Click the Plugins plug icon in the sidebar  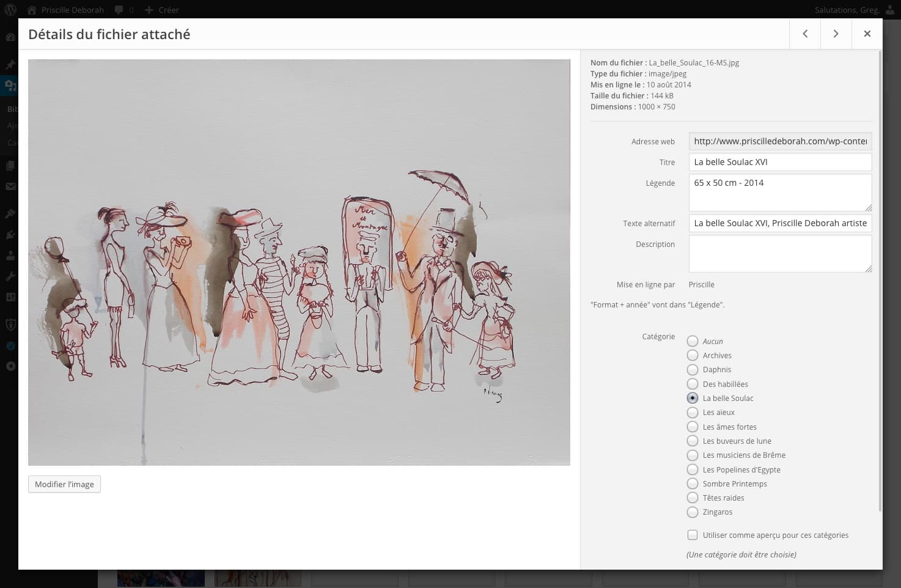tap(10, 235)
